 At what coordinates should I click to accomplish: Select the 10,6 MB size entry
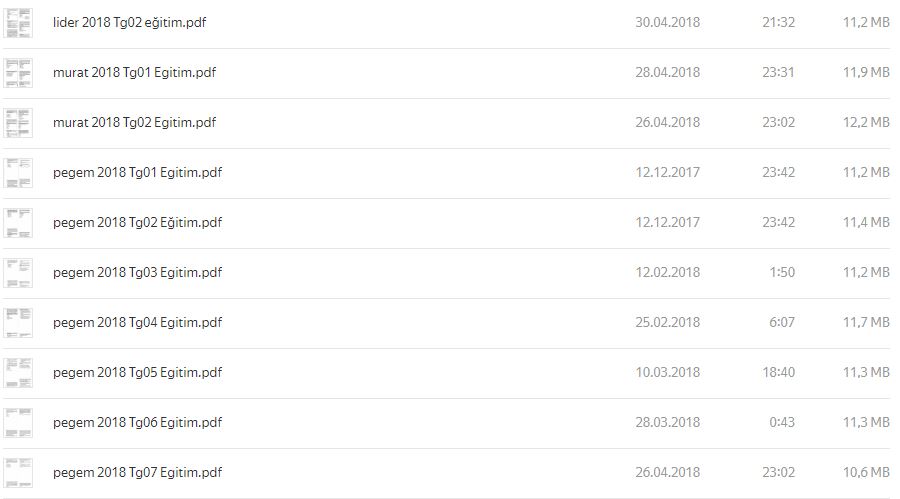(x=866, y=472)
